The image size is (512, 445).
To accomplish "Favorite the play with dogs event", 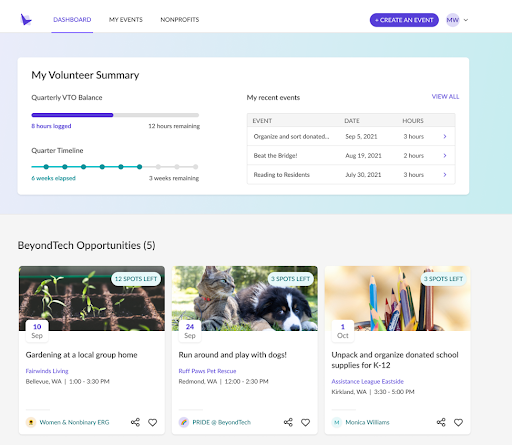I will (x=306, y=422).
